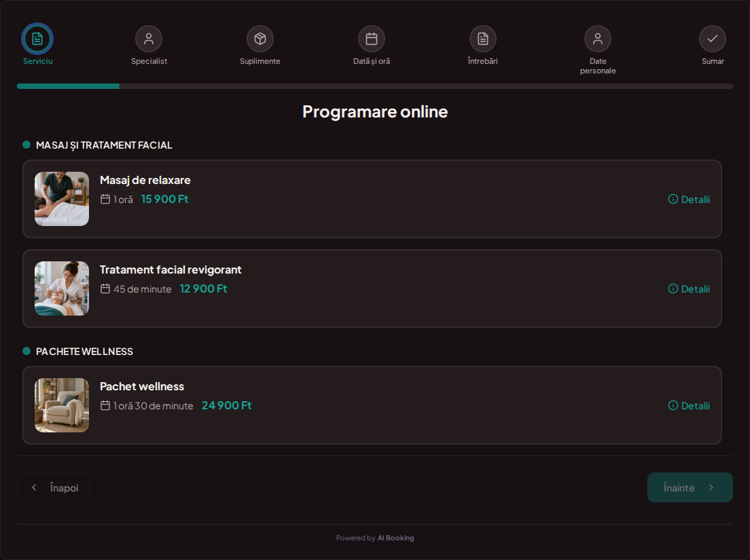750x560 pixels.
Task: Select the Tratament facial revigorant title
Action: coord(171,270)
